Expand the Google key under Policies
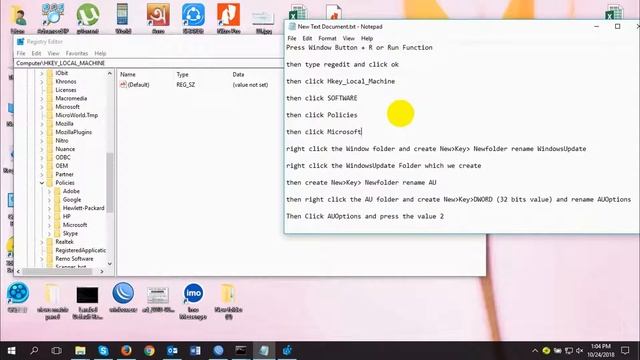Image resolution: width=640 pixels, height=360 pixels. (49, 200)
